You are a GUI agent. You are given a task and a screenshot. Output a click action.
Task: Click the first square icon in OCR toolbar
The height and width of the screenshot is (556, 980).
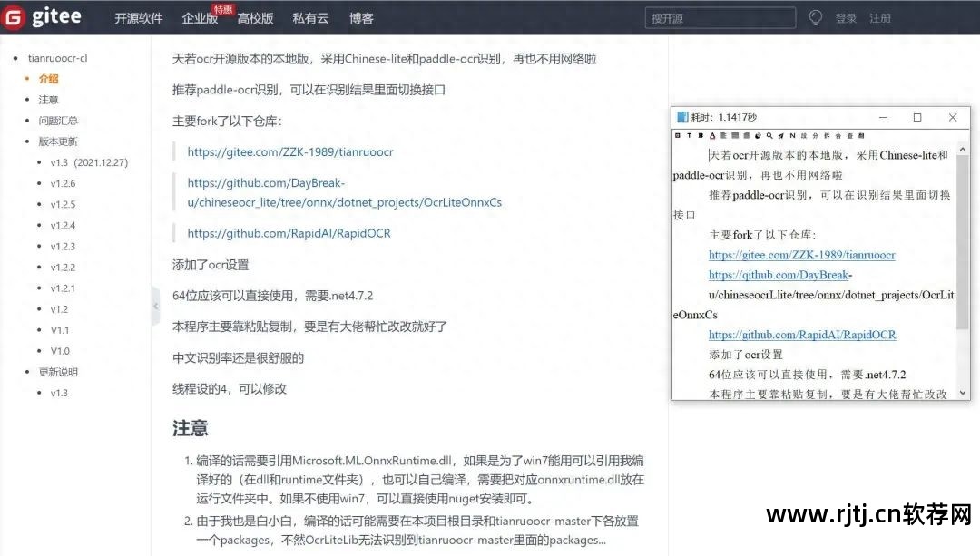(678, 135)
